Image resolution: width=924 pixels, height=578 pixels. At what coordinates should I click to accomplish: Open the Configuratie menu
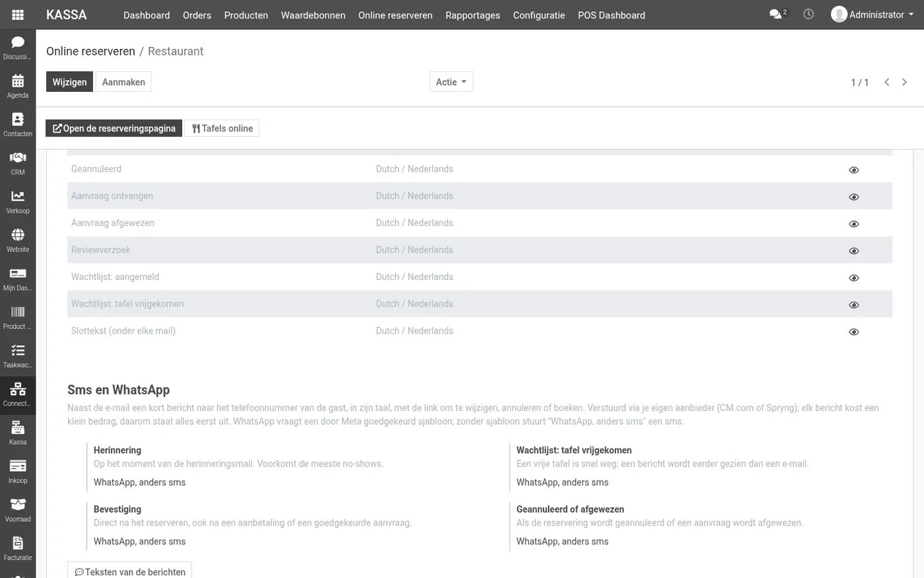pos(539,15)
